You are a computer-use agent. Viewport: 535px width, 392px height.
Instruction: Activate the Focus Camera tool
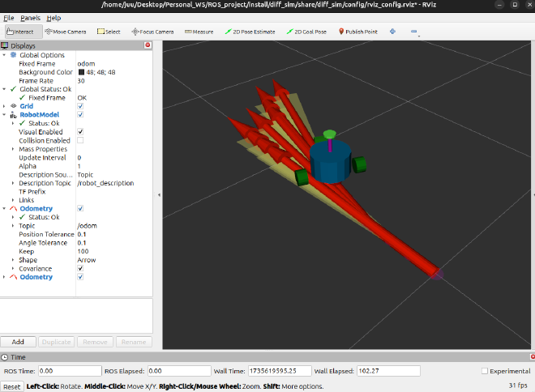coord(152,32)
